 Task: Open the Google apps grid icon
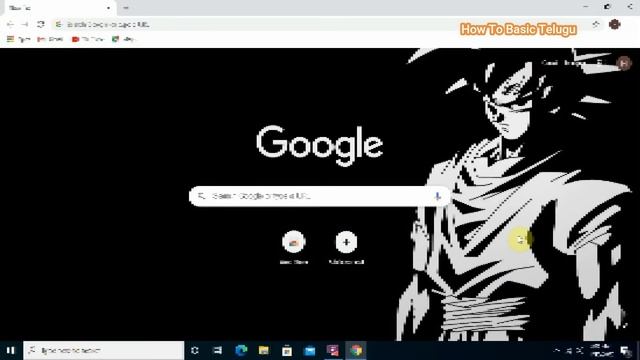click(600, 63)
